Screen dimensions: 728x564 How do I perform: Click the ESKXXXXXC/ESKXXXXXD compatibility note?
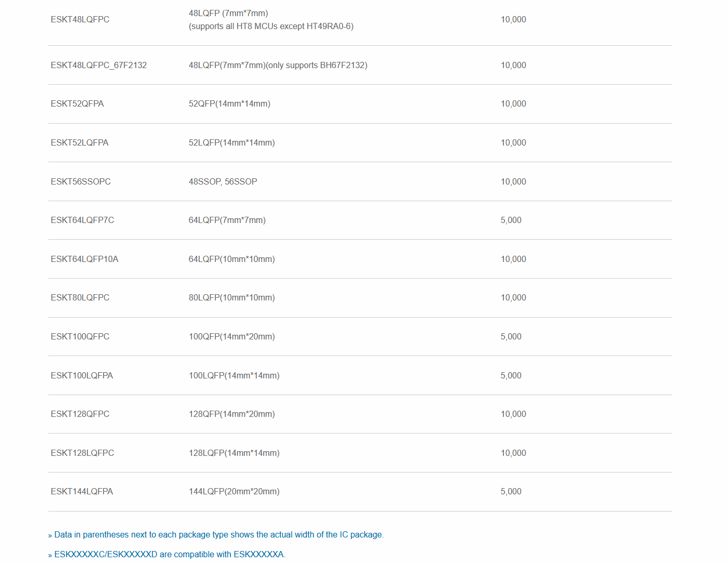pos(170,555)
